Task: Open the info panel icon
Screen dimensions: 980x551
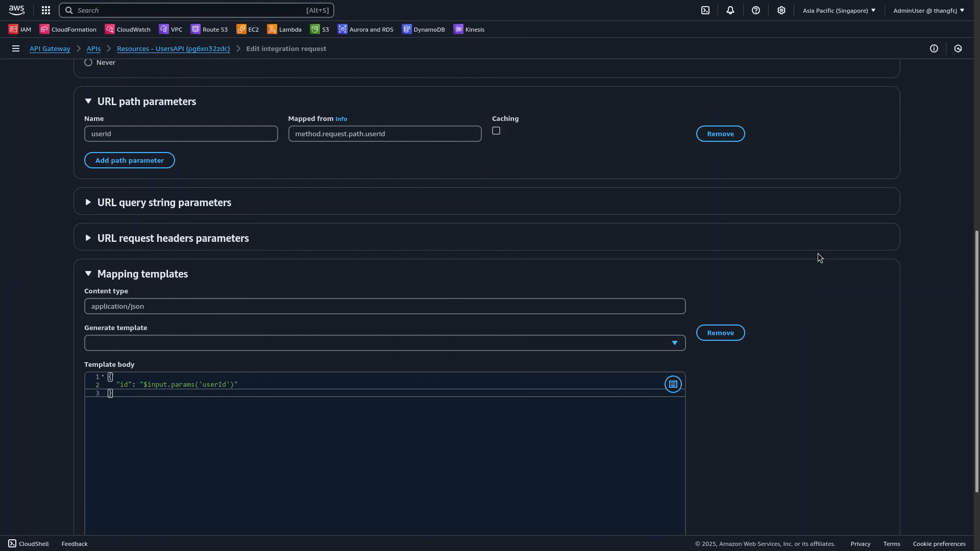Action: pos(934,48)
